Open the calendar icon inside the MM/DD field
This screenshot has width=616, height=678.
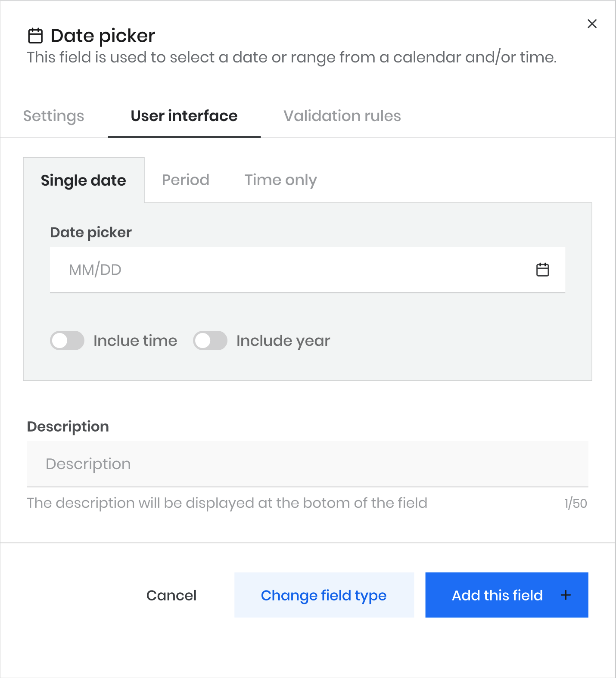click(x=542, y=270)
